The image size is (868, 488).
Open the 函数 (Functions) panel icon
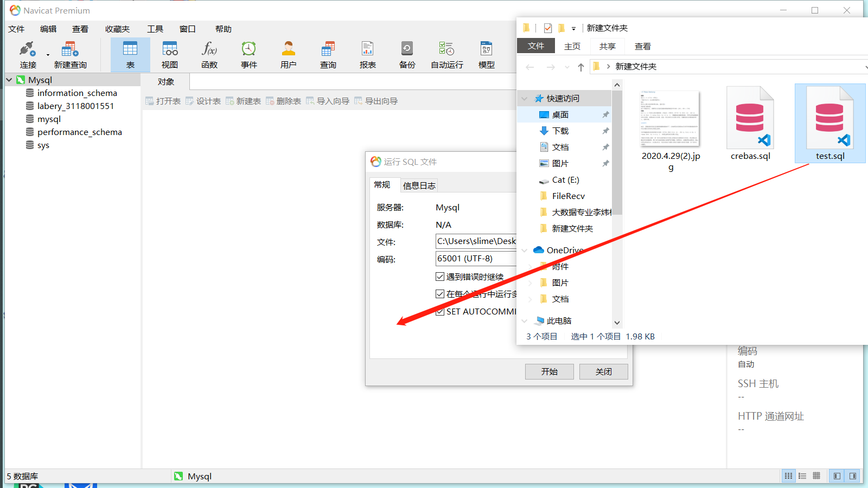[x=209, y=54]
